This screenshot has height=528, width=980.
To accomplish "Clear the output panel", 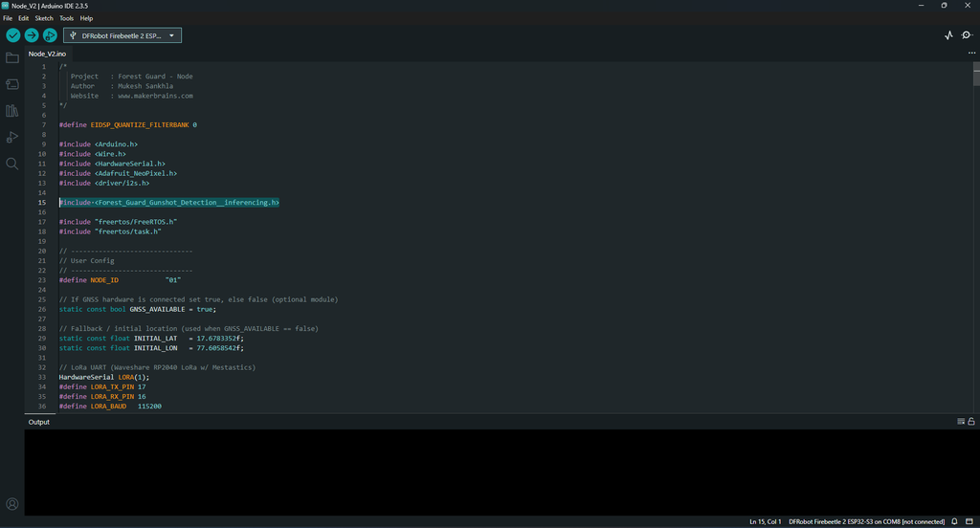I will 961,422.
